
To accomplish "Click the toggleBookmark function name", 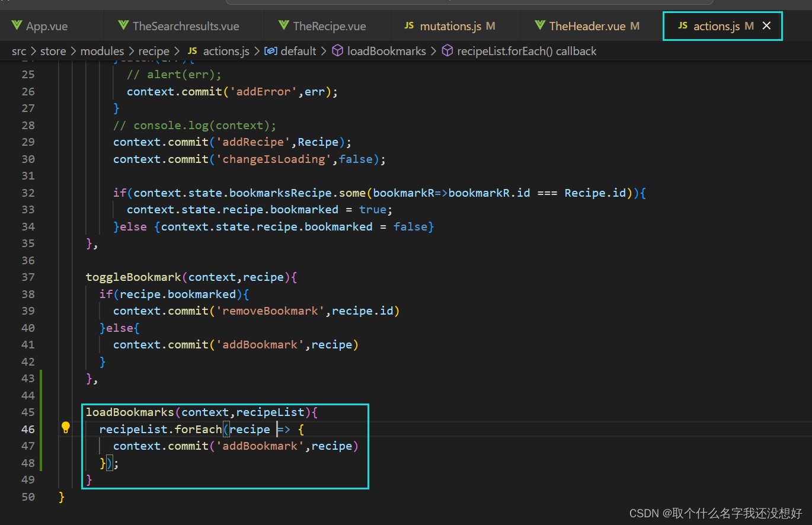I will [133, 277].
